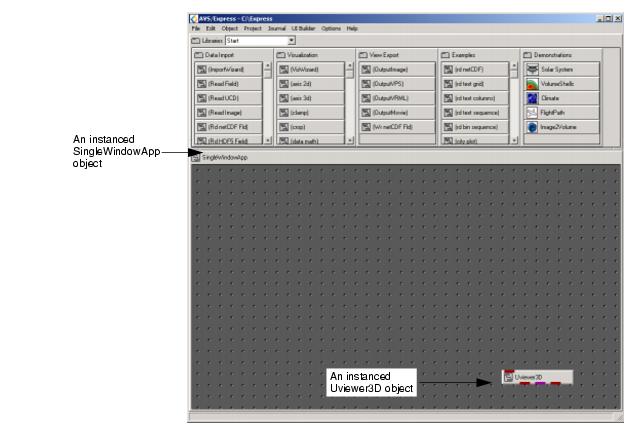Click the purple port on Uviewer3D
This screenshot has height=447, width=631.
click(540, 385)
